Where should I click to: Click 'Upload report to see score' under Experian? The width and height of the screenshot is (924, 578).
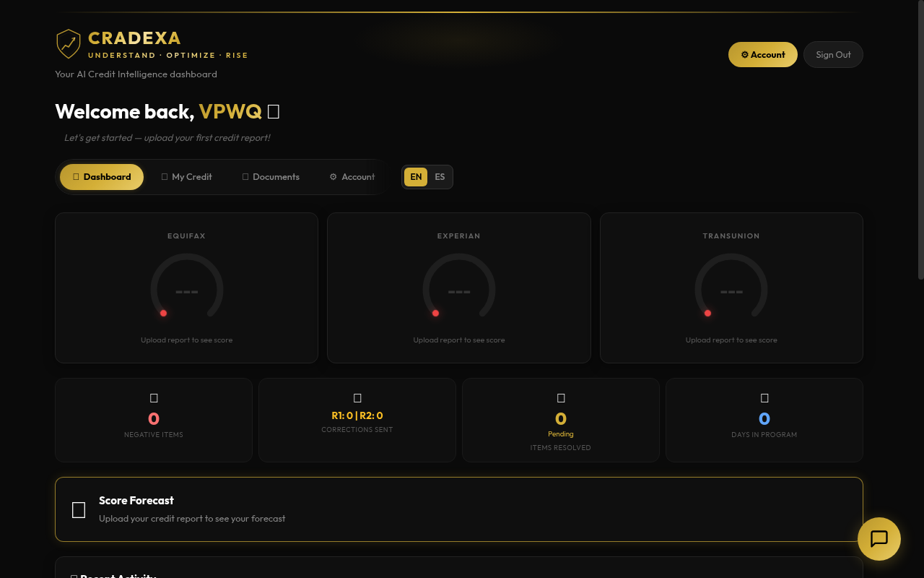point(459,340)
